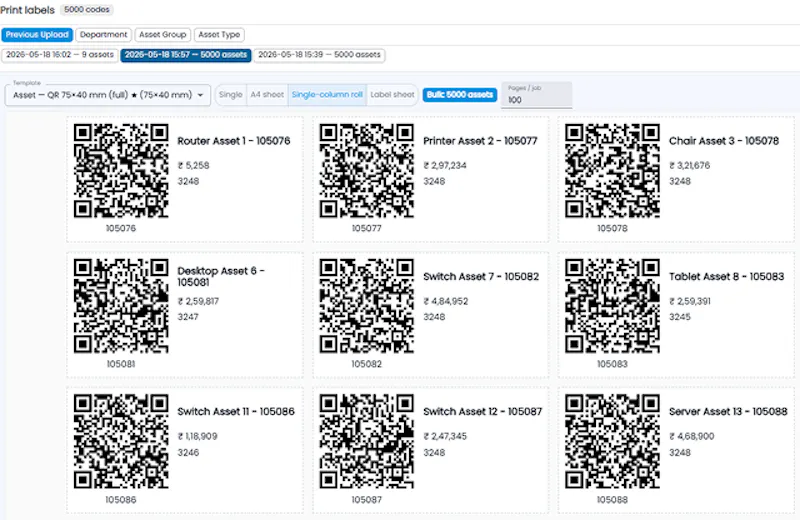Switch to the Asset Type filter tab

tap(219, 35)
